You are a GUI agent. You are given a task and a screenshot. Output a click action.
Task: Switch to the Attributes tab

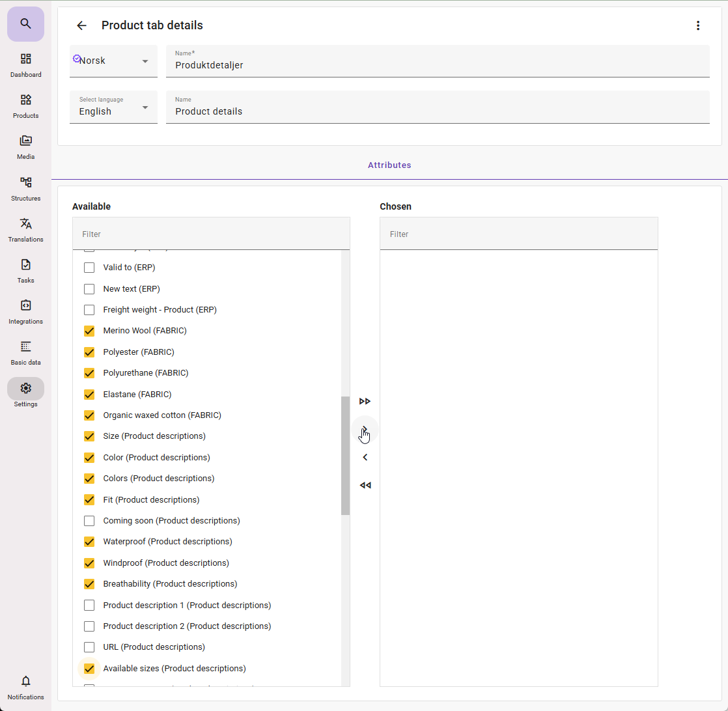point(389,165)
